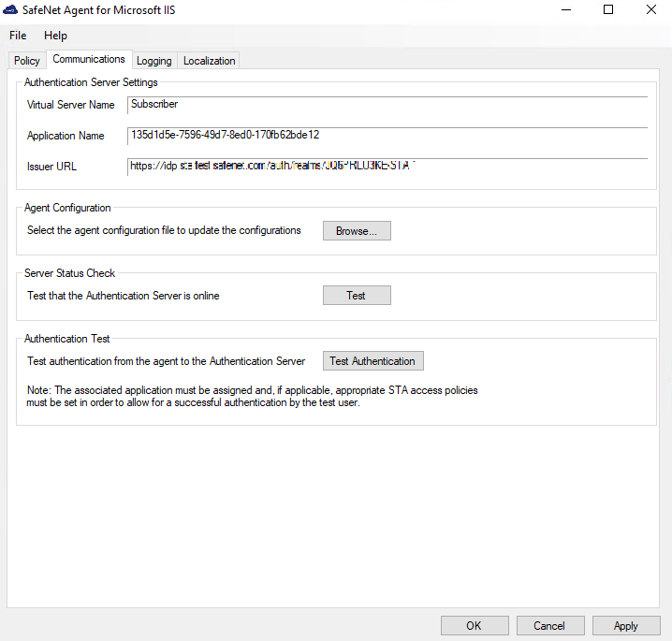Click the 'Authentication Test' group title
Screen dimensions: 672x641
66,339
